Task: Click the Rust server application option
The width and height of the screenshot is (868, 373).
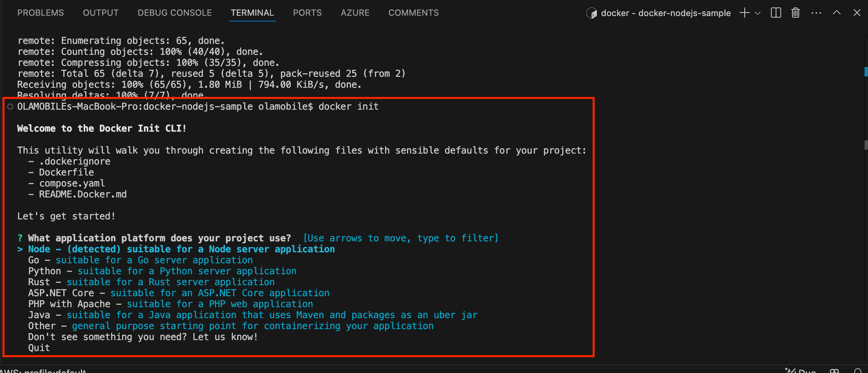Action: (151, 282)
